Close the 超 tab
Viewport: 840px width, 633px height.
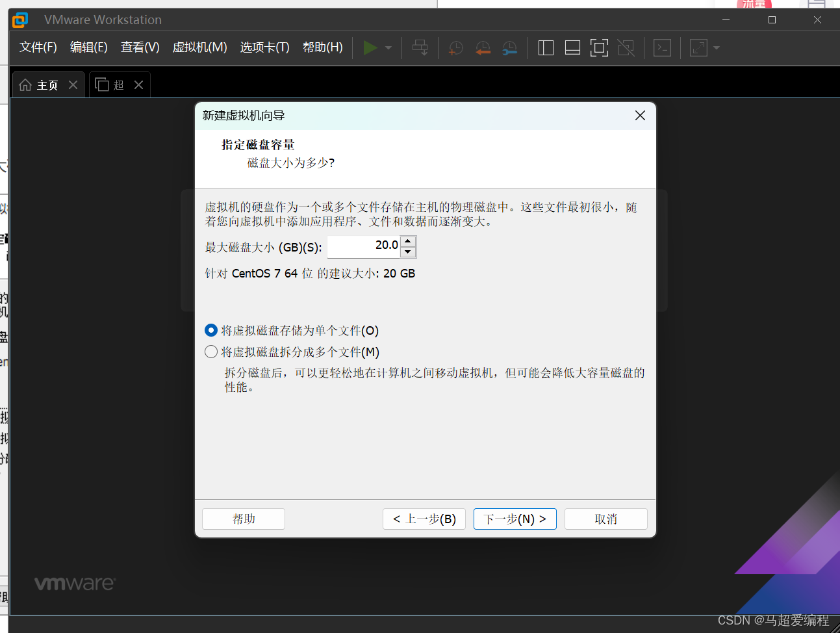(138, 84)
